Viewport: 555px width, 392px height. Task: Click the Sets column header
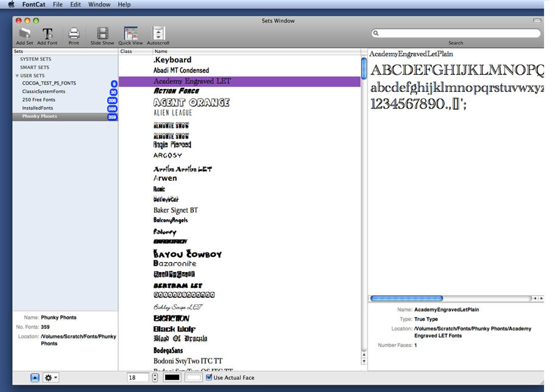(65, 51)
